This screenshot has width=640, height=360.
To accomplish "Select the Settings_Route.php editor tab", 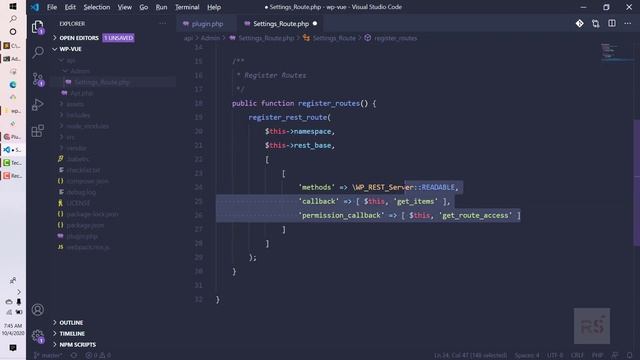I will pos(281,24).
